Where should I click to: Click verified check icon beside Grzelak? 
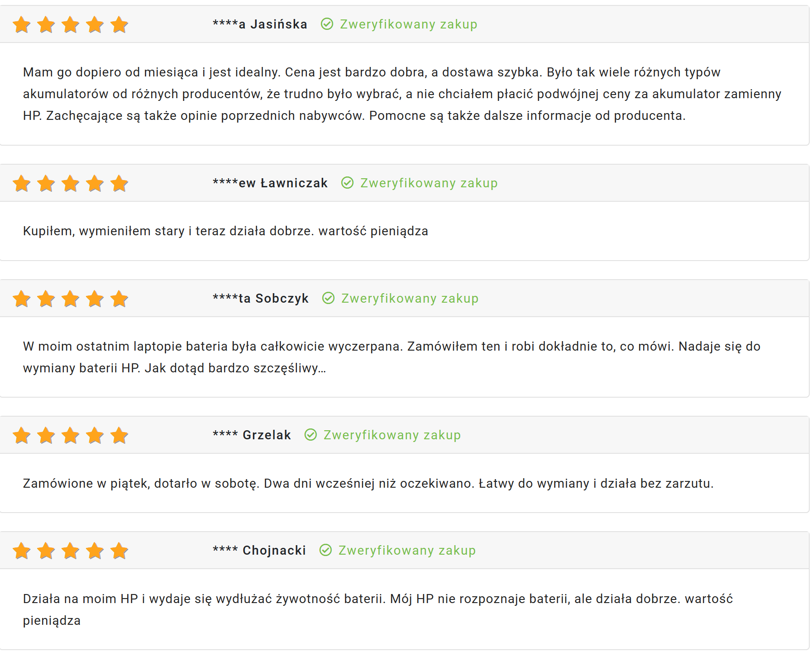coord(310,435)
